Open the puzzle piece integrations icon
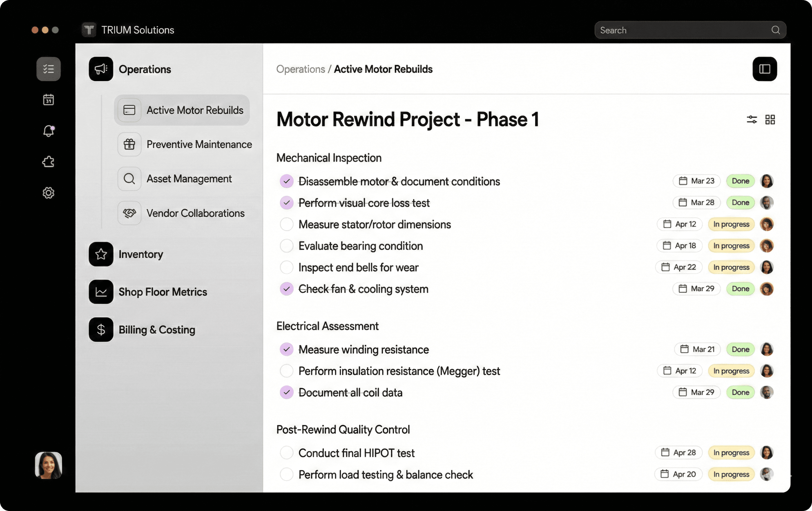The image size is (812, 511). 49,162
